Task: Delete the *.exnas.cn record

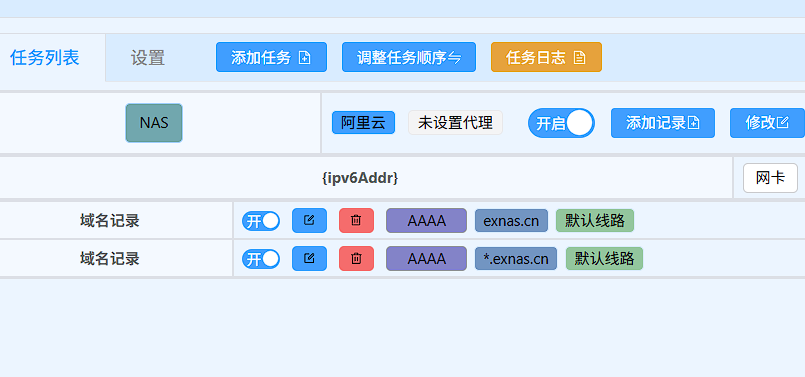Action: pos(356,258)
